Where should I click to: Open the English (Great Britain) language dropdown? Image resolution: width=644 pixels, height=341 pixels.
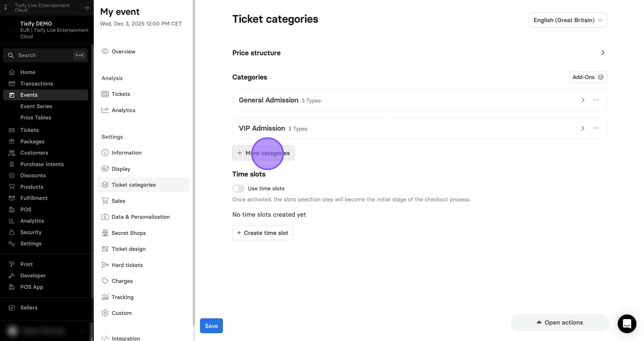click(568, 20)
